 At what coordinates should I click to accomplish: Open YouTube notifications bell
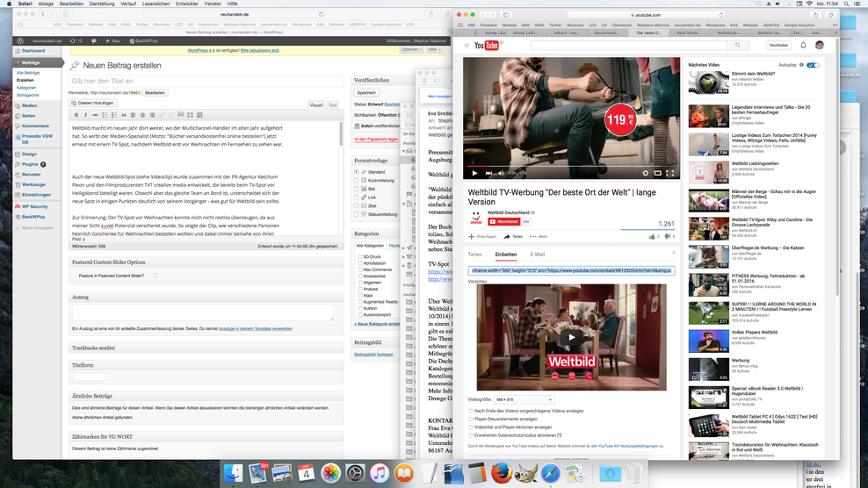[803, 46]
